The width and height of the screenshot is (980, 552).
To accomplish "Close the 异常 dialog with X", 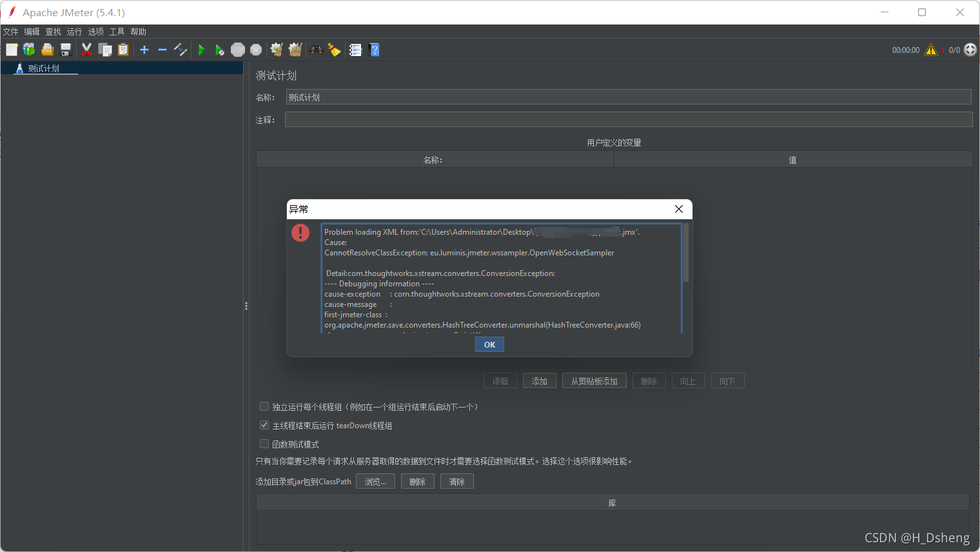I will pos(678,209).
